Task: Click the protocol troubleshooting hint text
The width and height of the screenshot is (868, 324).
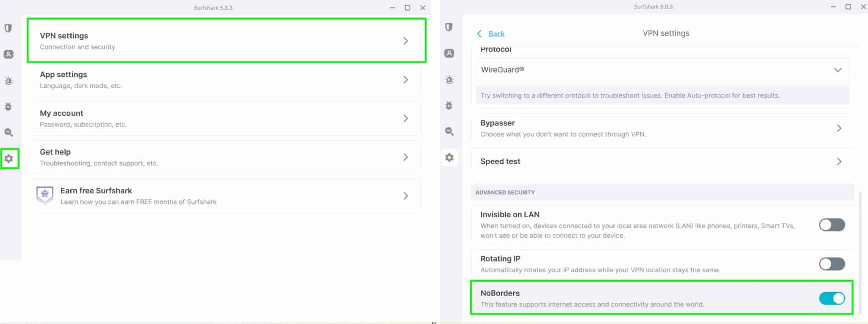Action: tap(630, 95)
